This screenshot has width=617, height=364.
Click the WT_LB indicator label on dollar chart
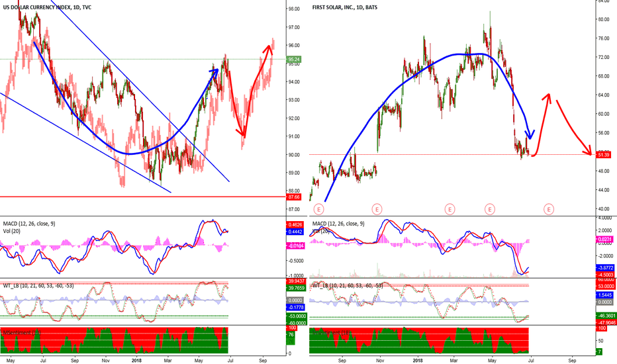[38, 285]
